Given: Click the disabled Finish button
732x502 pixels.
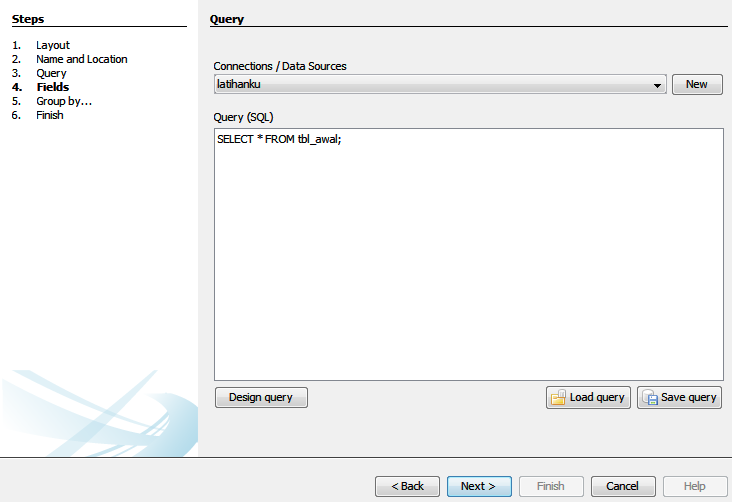Looking at the screenshot, I should [551, 486].
